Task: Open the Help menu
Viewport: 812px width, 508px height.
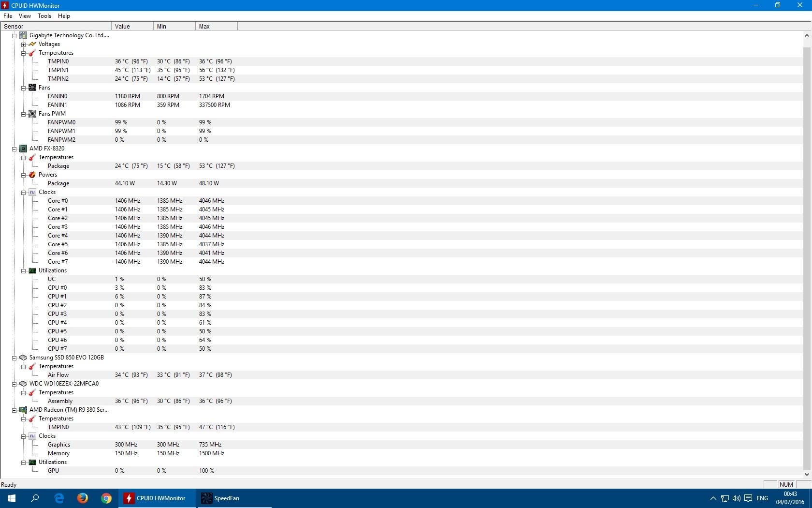Action: tap(64, 16)
